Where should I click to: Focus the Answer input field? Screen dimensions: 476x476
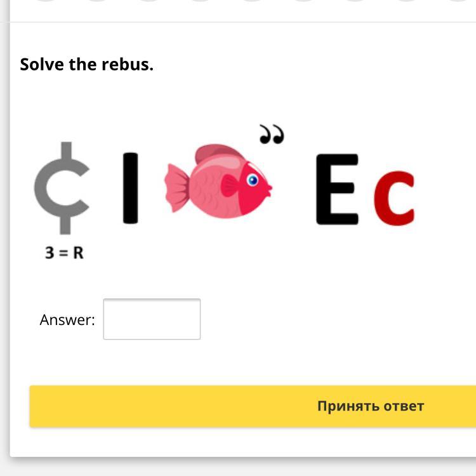click(152, 319)
